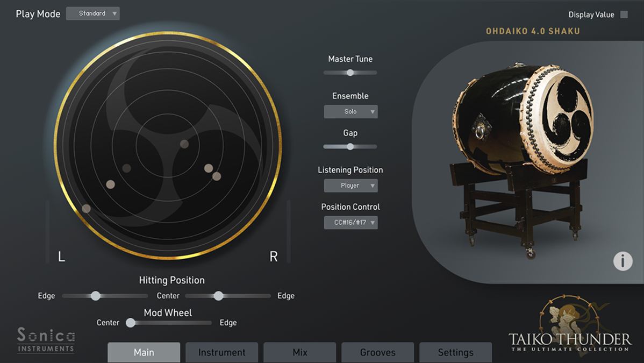The width and height of the screenshot is (644, 363).
Task: Open the Mix tab
Action: [x=300, y=353]
